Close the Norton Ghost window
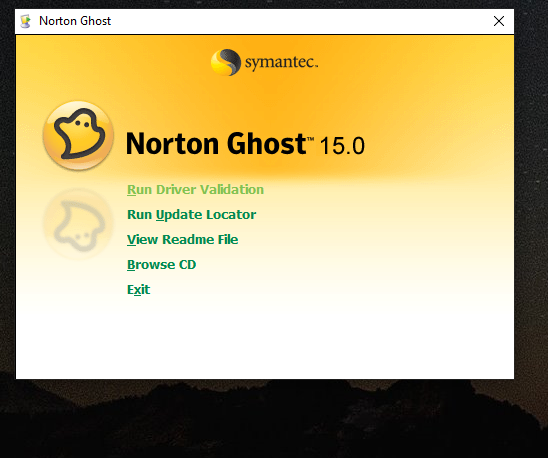548x458 pixels. (499, 21)
